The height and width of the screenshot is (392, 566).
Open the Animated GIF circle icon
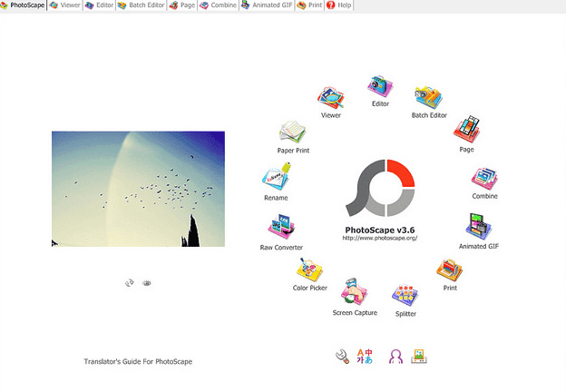481,227
